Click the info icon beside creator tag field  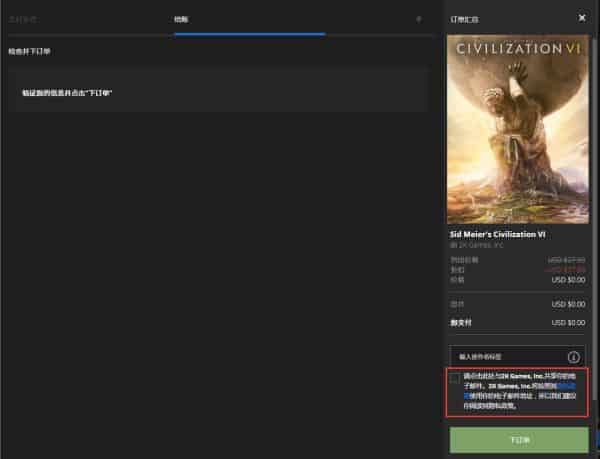(x=573, y=357)
